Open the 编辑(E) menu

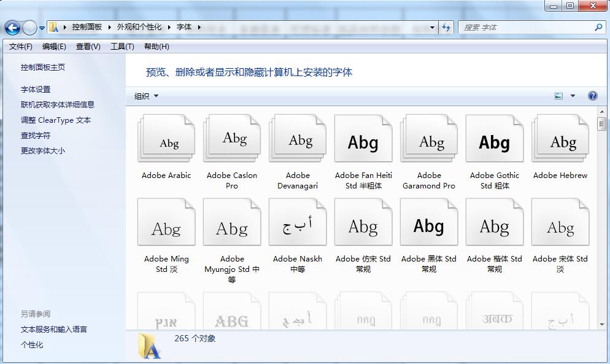coord(54,47)
